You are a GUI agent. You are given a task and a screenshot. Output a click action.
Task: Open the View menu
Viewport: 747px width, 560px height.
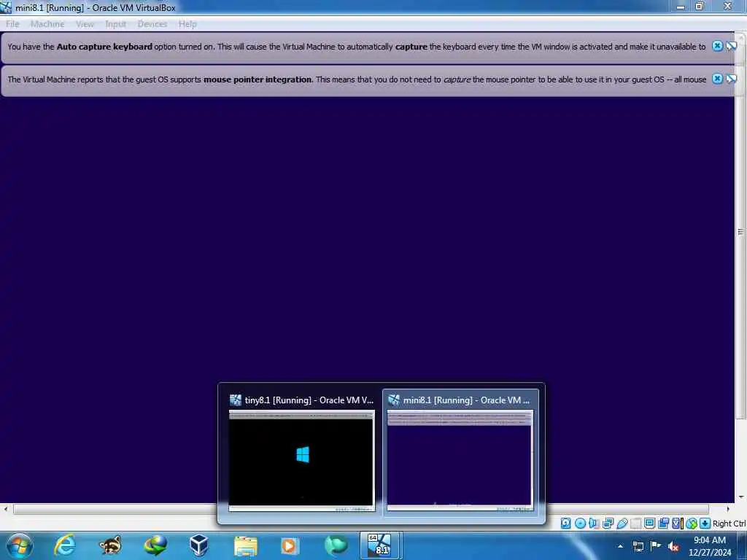pyautogui.click(x=85, y=24)
